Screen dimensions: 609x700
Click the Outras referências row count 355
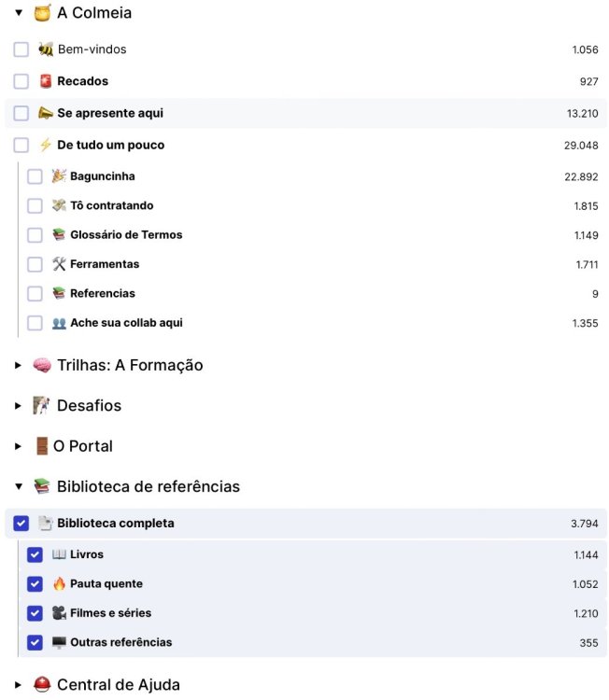(x=588, y=643)
